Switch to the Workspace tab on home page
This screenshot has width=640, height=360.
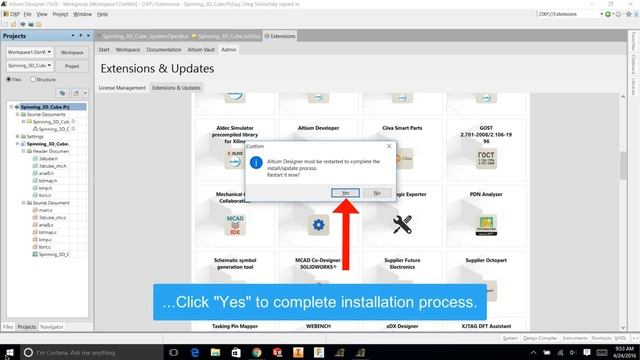(x=128, y=50)
